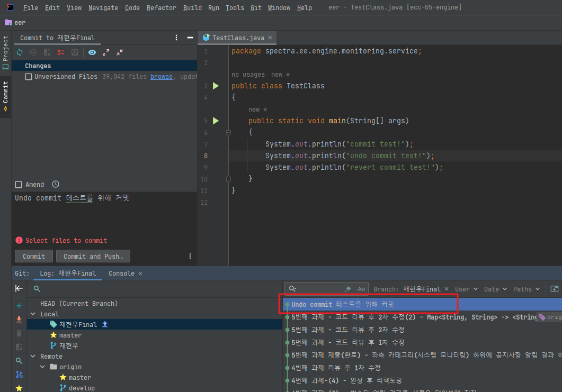Check the Unversioned Files checkbox
Image resolution: width=562 pixels, height=392 pixels.
[x=29, y=76]
